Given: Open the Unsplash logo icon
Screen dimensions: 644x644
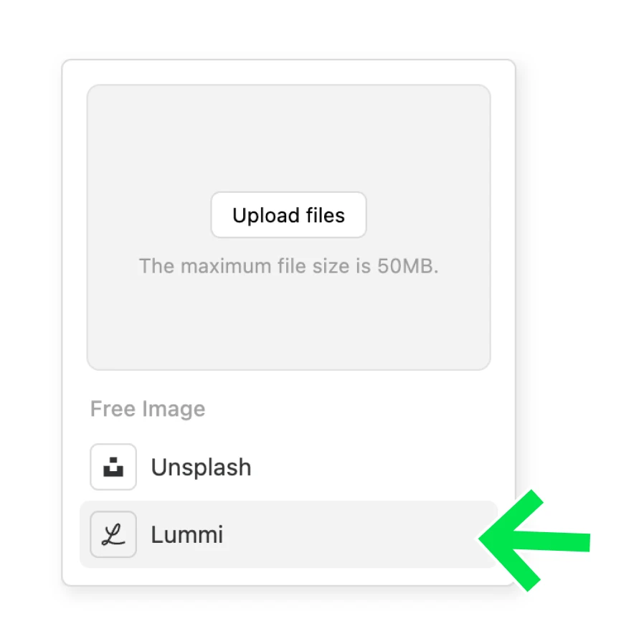Looking at the screenshot, I should pyautogui.click(x=113, y=467).
